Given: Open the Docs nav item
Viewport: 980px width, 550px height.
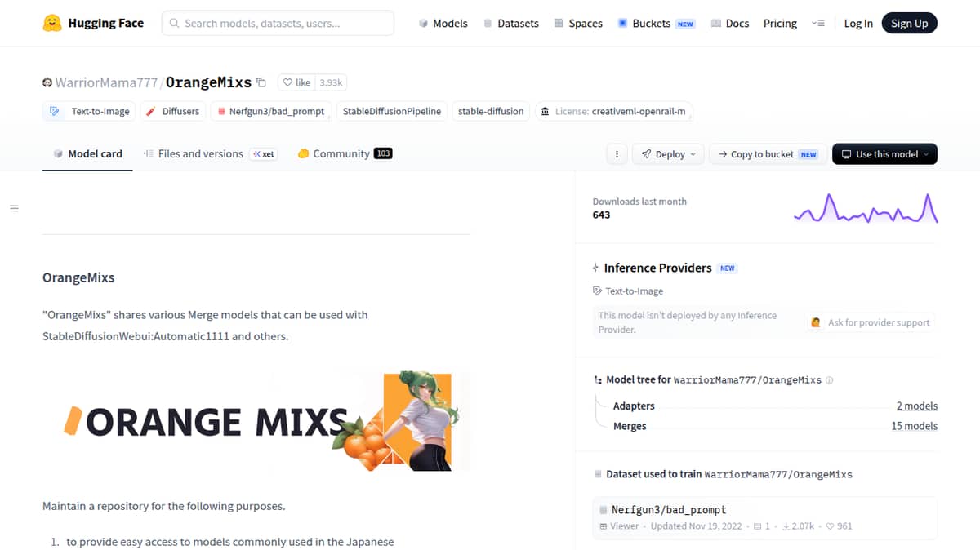Looking at the screenshot, I should [x=729, y=24].
